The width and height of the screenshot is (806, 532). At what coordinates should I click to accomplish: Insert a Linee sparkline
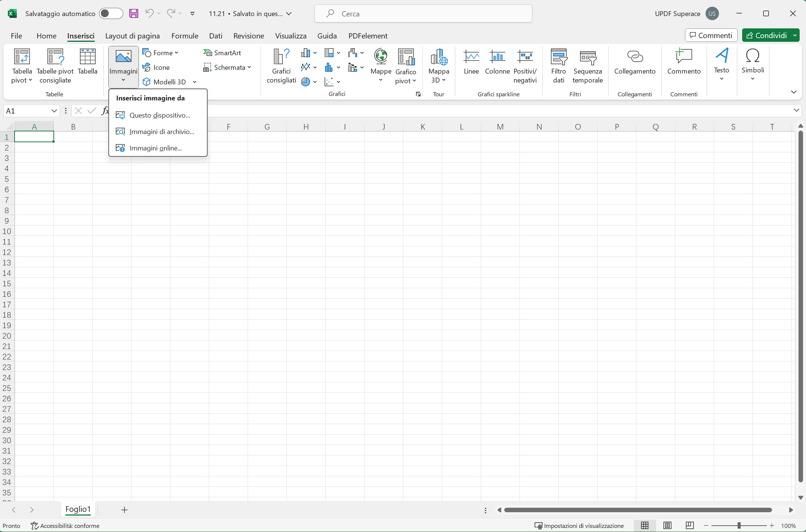click(x=471, y=62)
